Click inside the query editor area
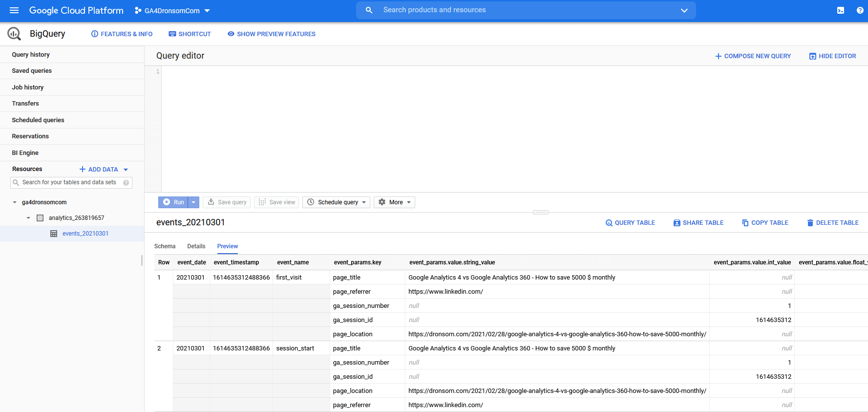 pos(514,129)
